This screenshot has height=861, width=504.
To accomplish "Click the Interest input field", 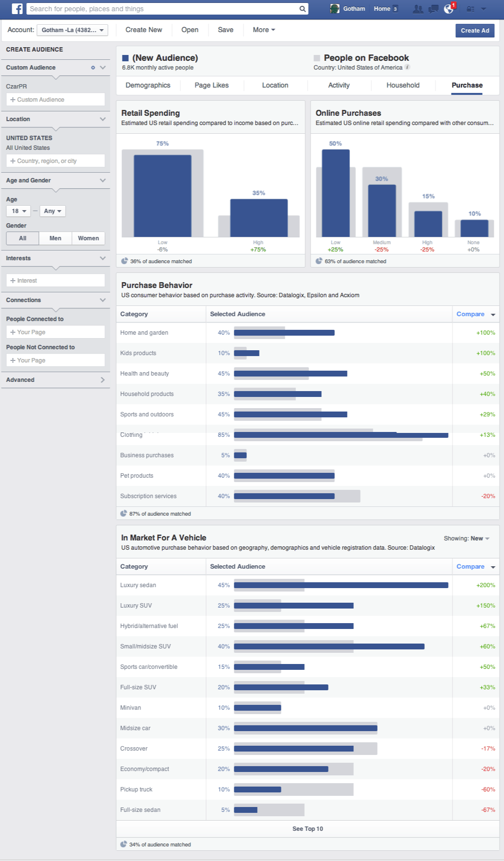I will point(55,281).
